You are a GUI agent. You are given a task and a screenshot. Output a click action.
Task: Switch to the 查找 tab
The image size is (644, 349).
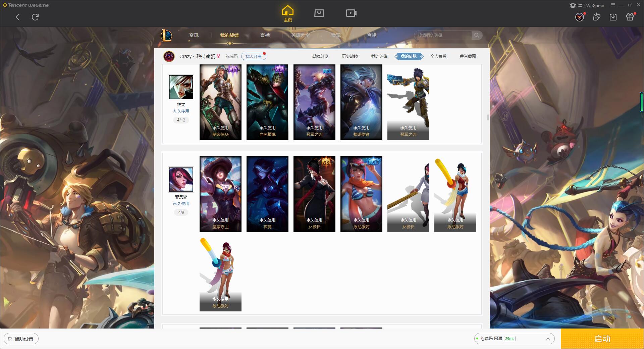click(372, 35)
